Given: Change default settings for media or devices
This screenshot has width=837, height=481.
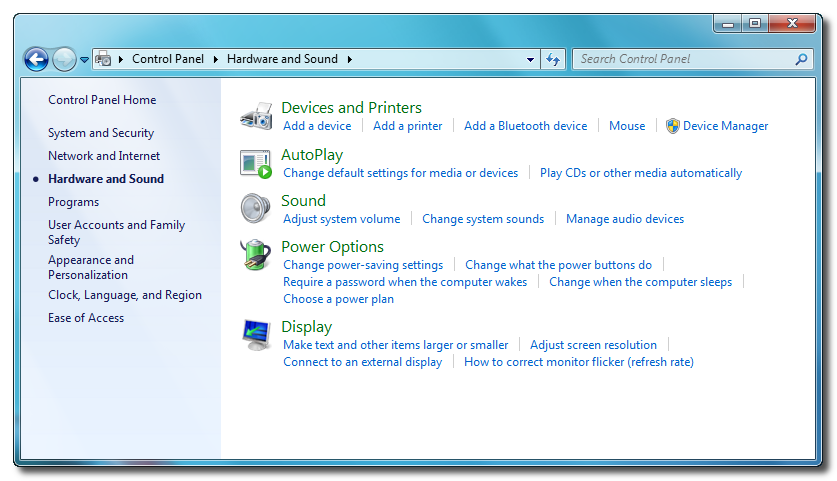Looking at the screenshot, I should [x=400, y=173].
